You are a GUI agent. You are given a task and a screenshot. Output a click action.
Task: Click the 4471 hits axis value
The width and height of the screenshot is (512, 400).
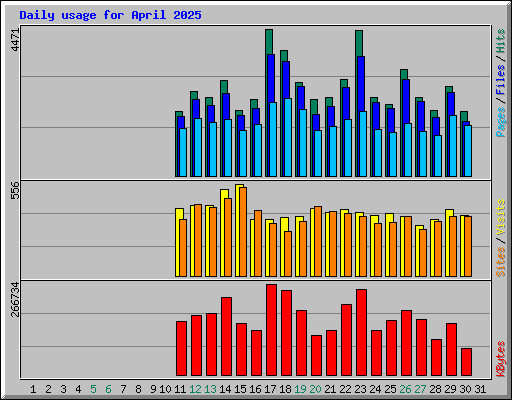[x=15, y=40]
